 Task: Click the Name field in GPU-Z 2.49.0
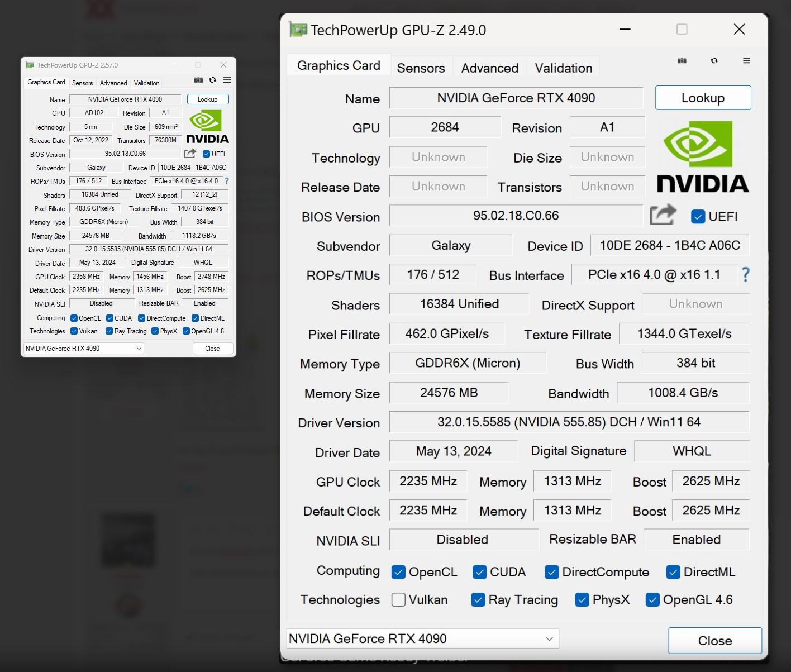point(516,98)
